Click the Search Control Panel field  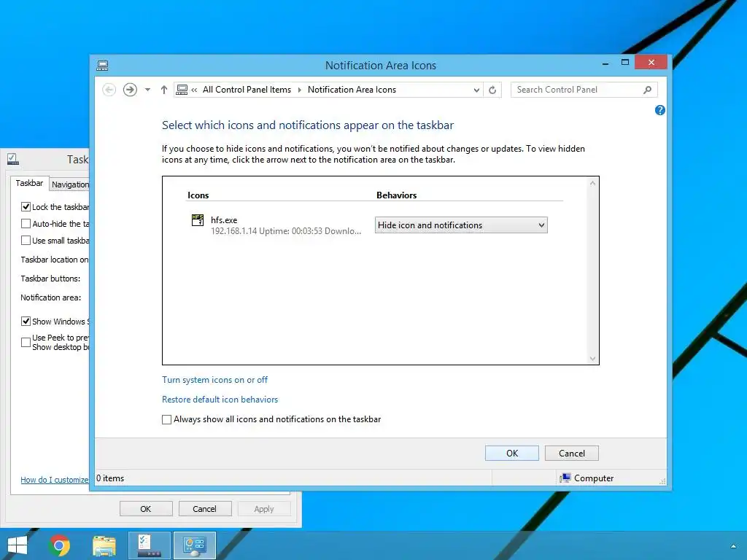584,90
